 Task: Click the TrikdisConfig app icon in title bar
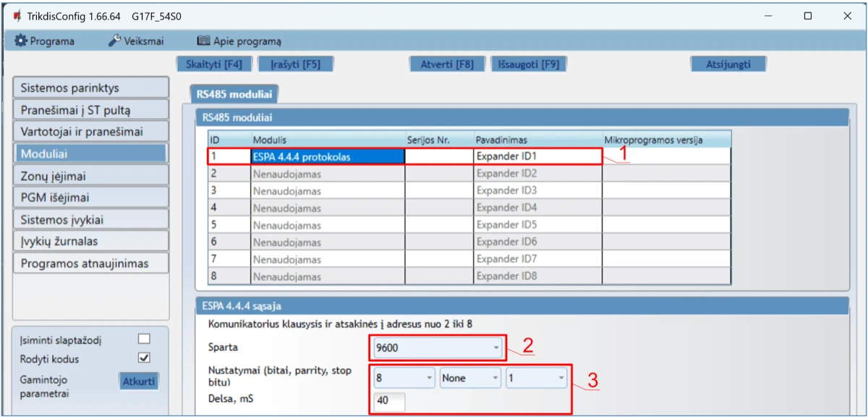(17, 16)
